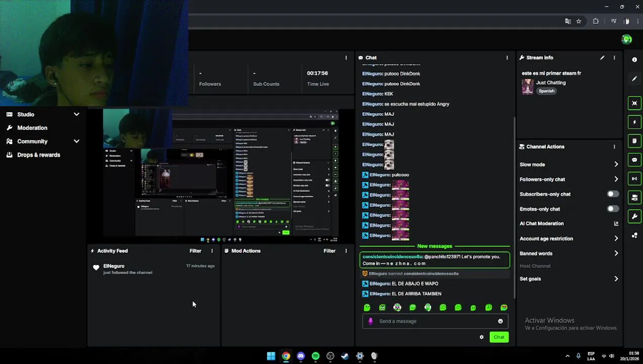The height and width of the screenshot is (364, 643).
Task: Toggle the channel actions icon in the right sidebar
Action: [634, 198]
